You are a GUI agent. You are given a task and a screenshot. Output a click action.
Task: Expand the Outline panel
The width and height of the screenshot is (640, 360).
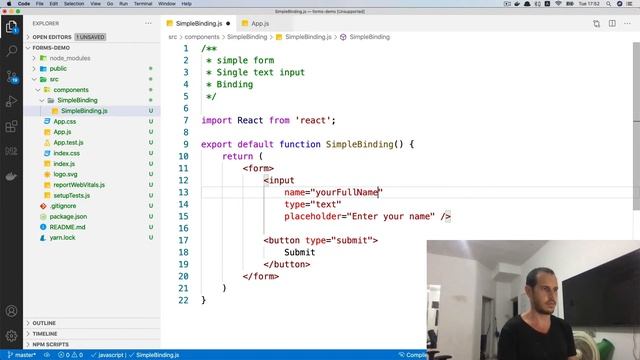(x=44, y=323)
